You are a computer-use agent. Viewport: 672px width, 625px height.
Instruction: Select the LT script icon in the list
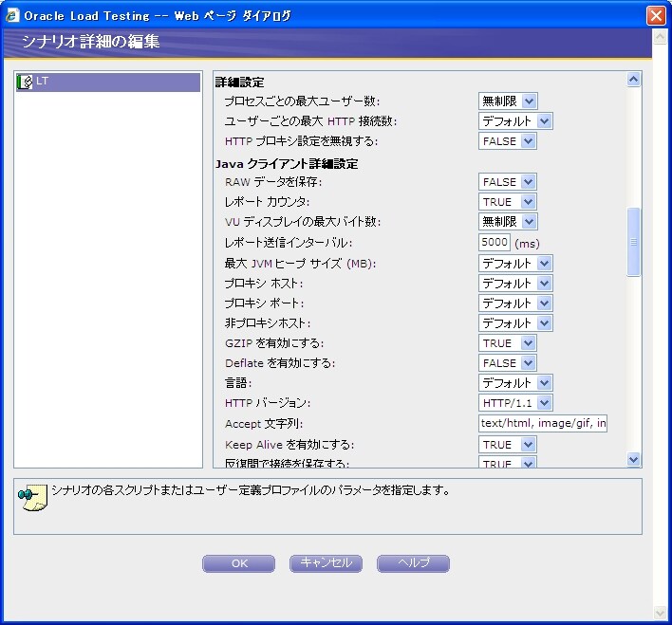pyautogui.click(x=25, y=82)
